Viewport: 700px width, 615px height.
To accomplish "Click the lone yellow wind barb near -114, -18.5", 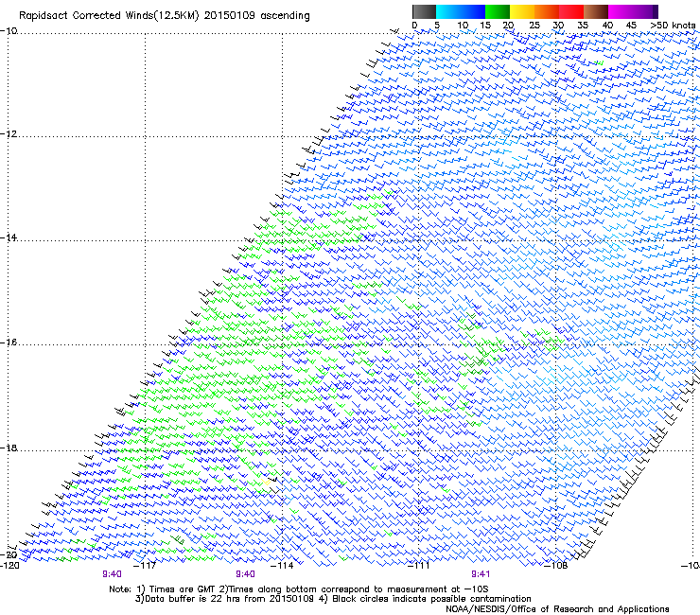I will click(x=267, y=482).
